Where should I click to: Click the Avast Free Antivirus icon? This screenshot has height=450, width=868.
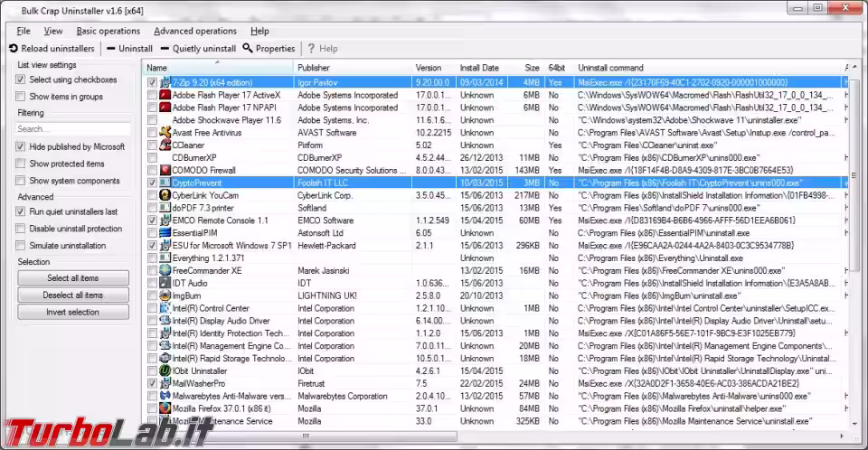point(165,133)
